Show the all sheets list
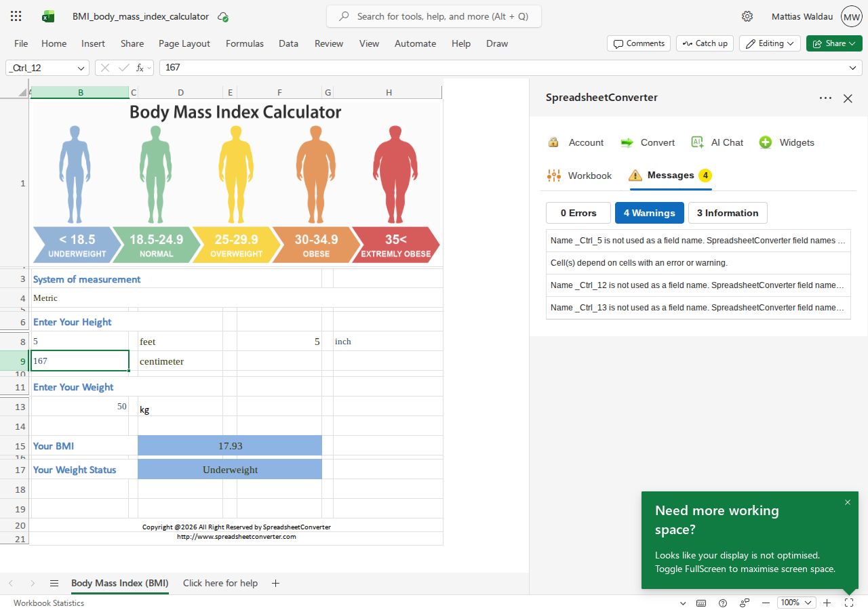The image size is (868, 610). click(x=54, y=583)
